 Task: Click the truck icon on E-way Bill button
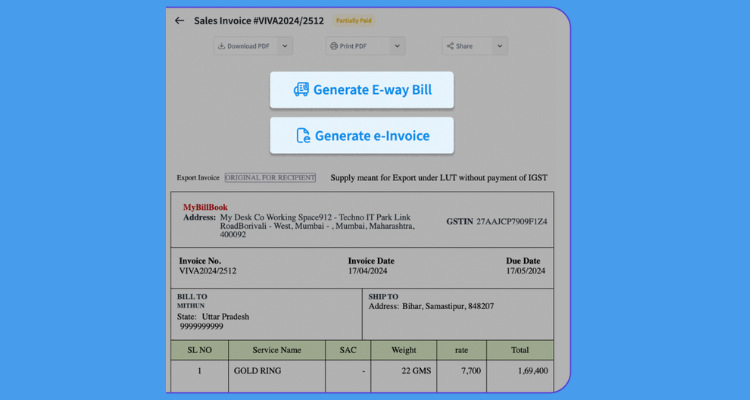[x=301, y=90]
